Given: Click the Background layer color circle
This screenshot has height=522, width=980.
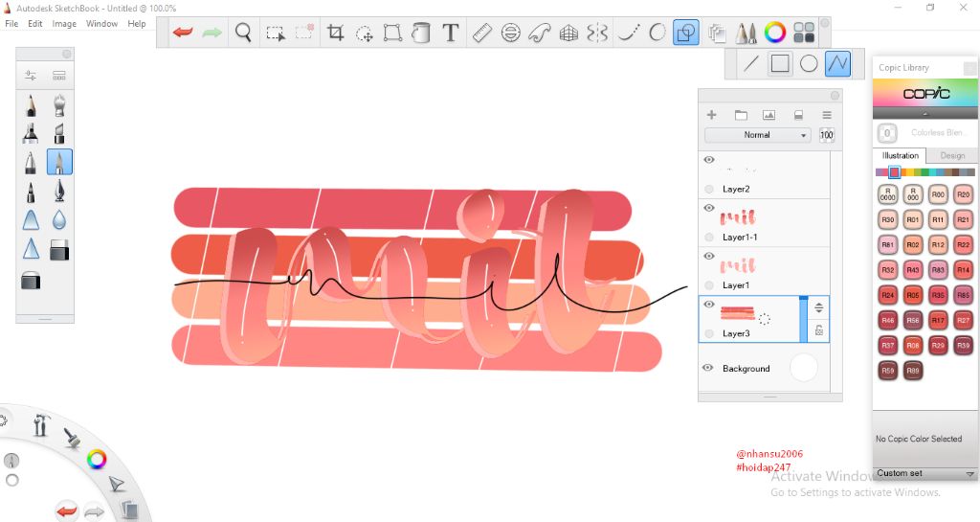Looking at the screenshot, I should (804, 368).
